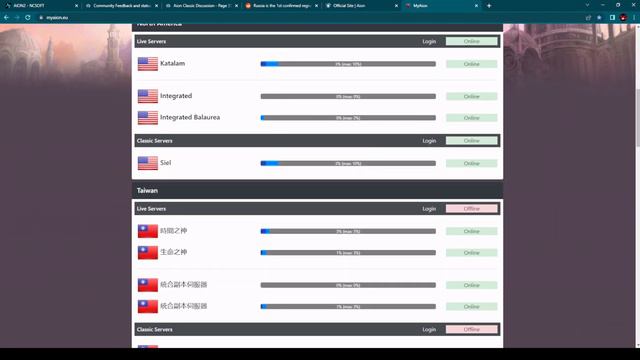Close the MyAion tab
Screen dimensions: 640x360
point(476,6)
